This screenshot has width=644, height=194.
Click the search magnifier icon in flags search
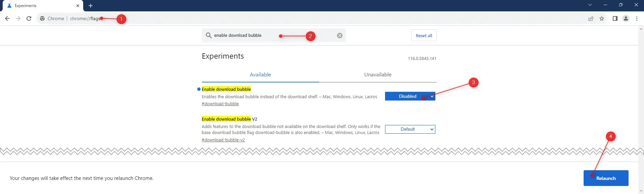click(x=209, y=35)
